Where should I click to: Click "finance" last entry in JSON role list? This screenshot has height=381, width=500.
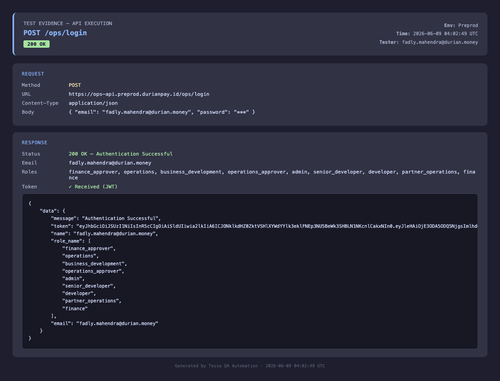[75, 309]
